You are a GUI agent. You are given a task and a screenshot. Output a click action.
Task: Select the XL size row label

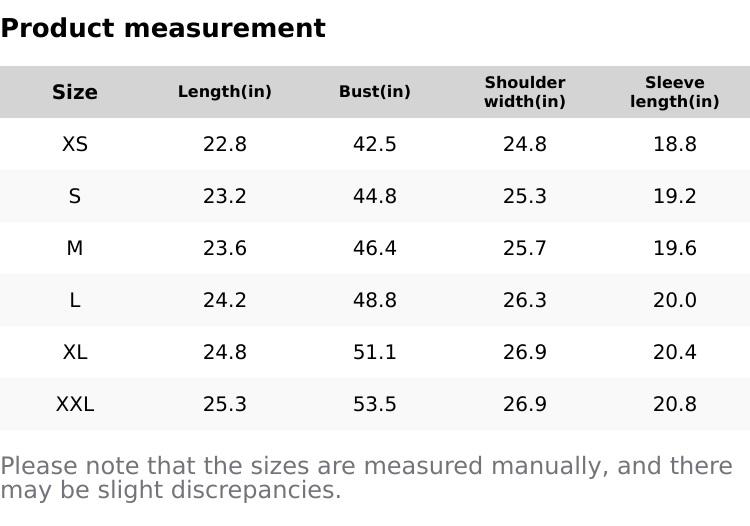coord(75,352)
